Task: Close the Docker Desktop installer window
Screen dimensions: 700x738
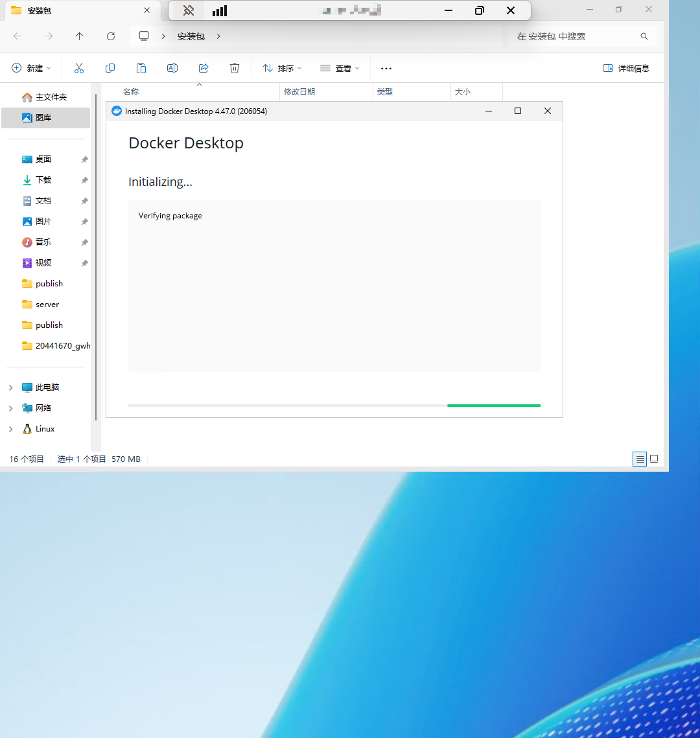Action: (x=548, y=111)
